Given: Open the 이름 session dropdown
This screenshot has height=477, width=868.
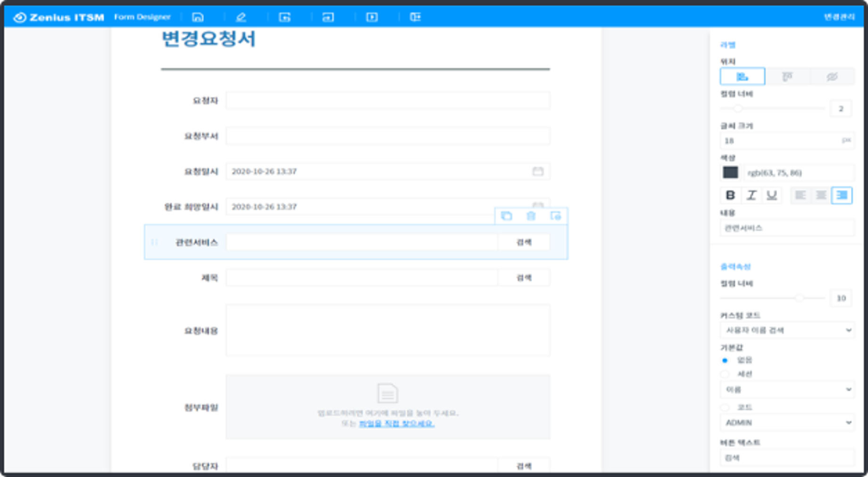Looking at the screenshot, I should point(787,390).
